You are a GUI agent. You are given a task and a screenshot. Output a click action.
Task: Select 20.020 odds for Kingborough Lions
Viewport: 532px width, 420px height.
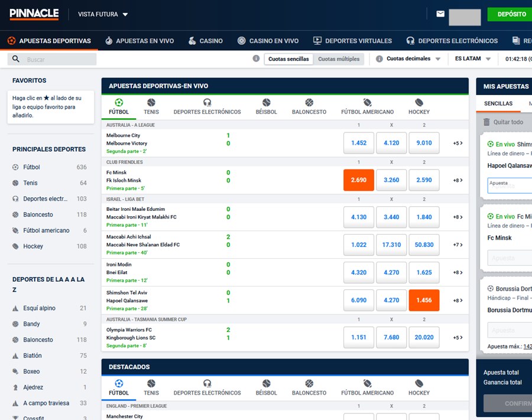click(x=424, y=337)
